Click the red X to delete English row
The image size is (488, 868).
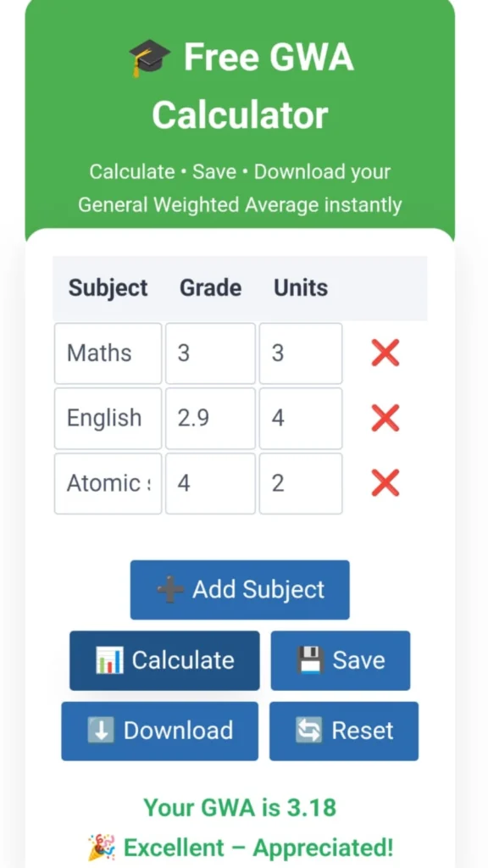coord(384,418)
